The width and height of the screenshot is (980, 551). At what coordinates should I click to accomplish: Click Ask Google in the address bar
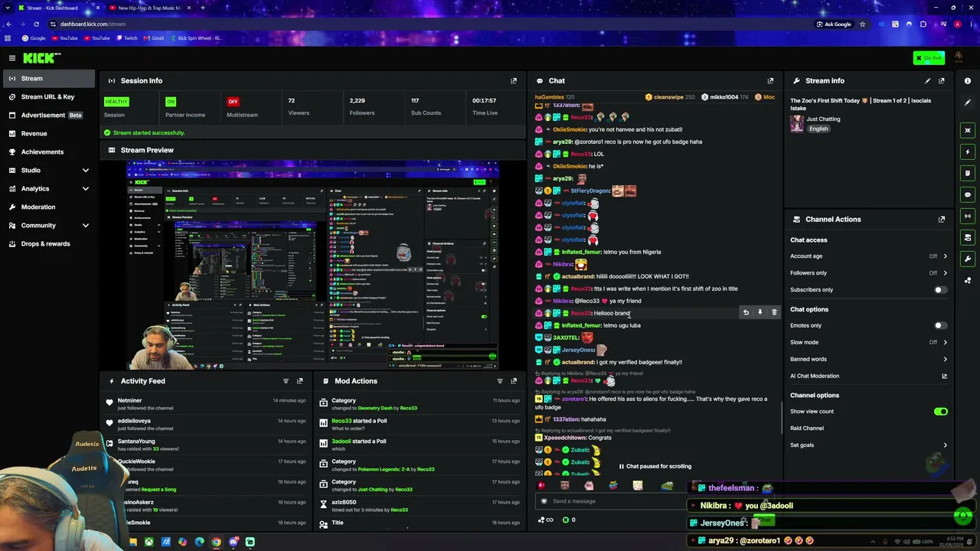pyautogui.click(x=834, y=24)
